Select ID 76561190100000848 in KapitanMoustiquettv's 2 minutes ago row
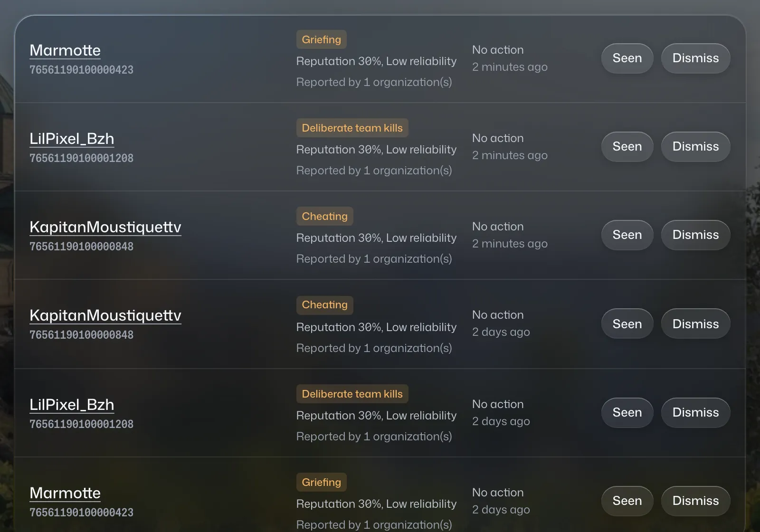This screenshot has height=532, width=760. point(81,247)
